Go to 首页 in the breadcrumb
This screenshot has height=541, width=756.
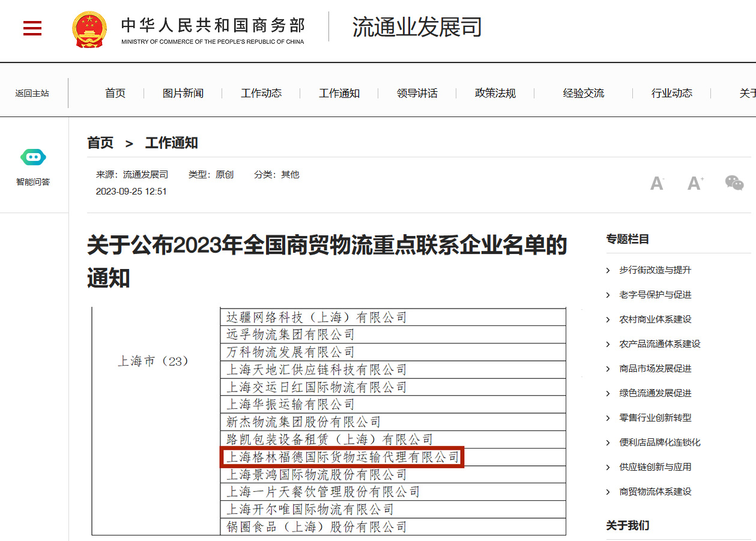100,143
